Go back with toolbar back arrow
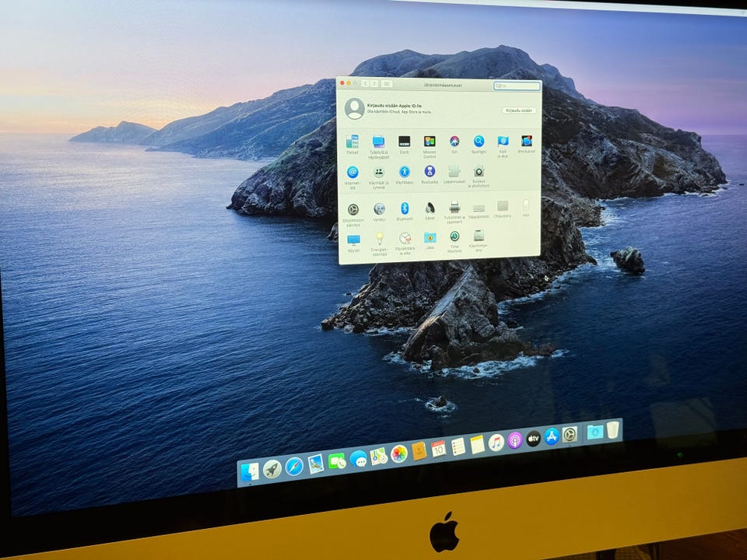Image resolution: width=747 pixels, height=560 pixels. (x=365, y=84)
